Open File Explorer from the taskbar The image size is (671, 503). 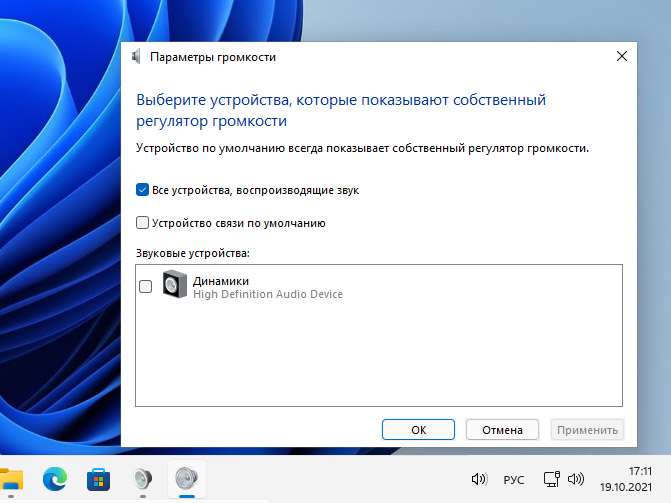coord(12,479)
